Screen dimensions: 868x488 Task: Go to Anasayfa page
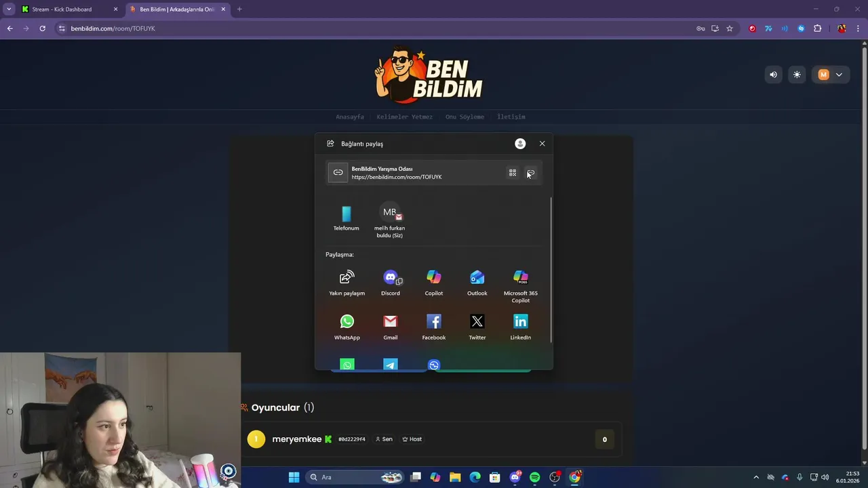[350, 117]
